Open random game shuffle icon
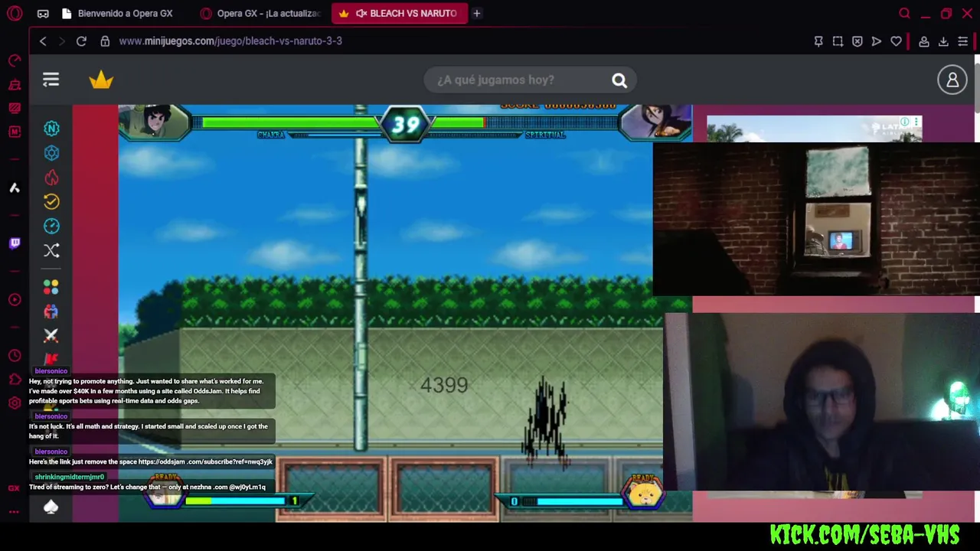The image size is (980, 551). click(x=51, y=250)
